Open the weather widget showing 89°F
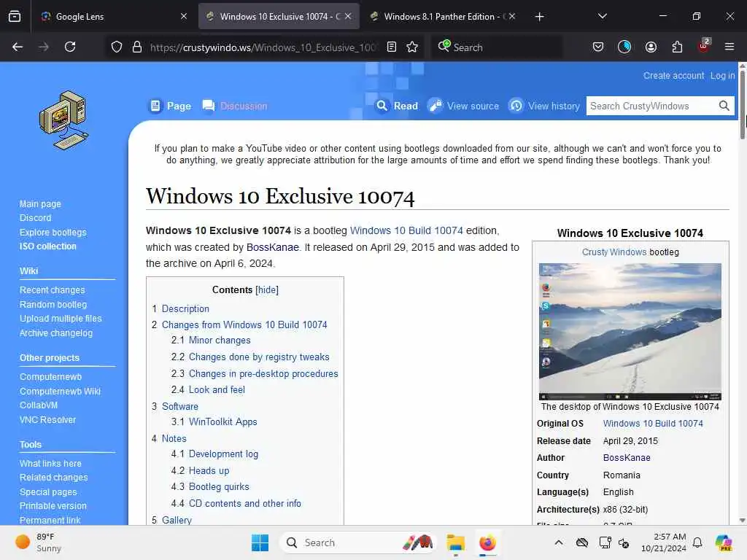This screenshot has width=747, height=560. pos(39,542)
